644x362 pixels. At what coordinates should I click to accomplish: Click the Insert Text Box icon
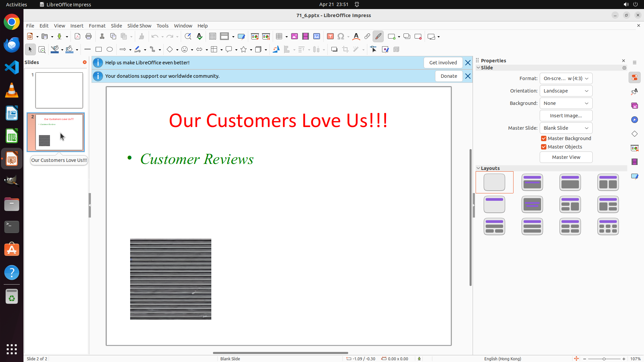pyautogui.click(x=330, y=37)
